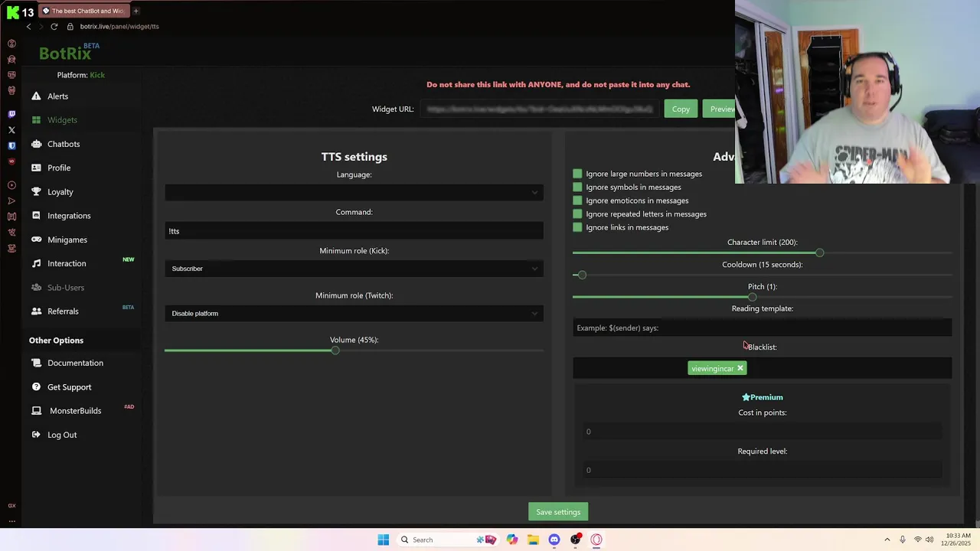Open Referrals in the sidebar
The image size is (980, 551).
coord(63,311)
